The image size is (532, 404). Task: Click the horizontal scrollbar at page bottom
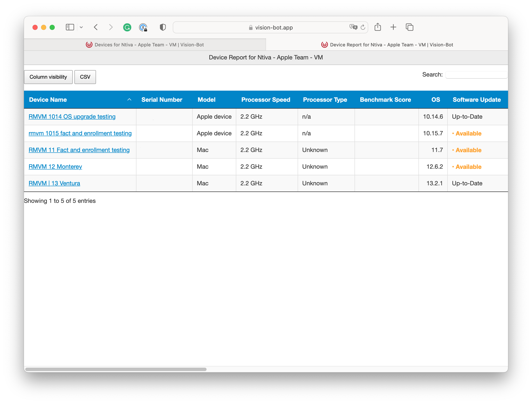click(116, 369)
